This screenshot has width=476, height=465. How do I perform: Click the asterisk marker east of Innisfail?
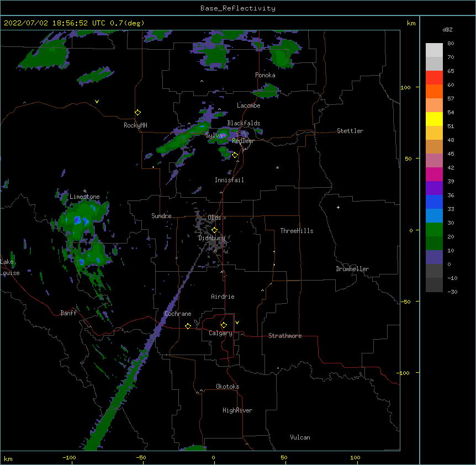(x=277, y=167)
